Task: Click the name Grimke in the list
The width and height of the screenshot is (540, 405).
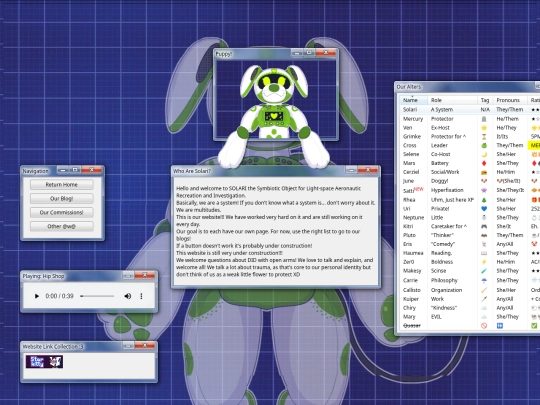Action: click(412, 137)
